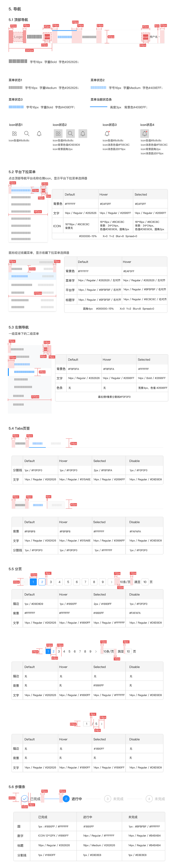Viewport: 173px width, 868px height.
Task: Click the next-page arrow in the mini pagination
Action: coord(101,724)
